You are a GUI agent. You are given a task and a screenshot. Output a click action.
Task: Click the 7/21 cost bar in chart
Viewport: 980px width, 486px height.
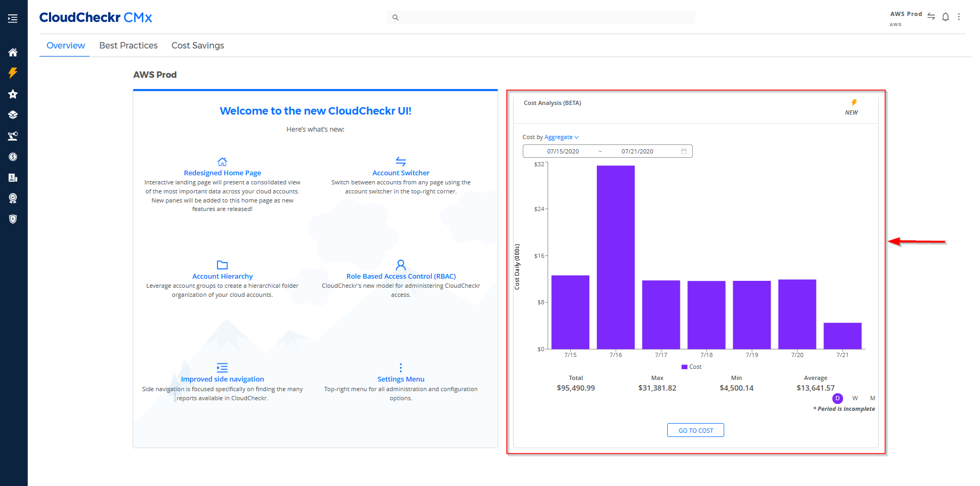(843, 336)
